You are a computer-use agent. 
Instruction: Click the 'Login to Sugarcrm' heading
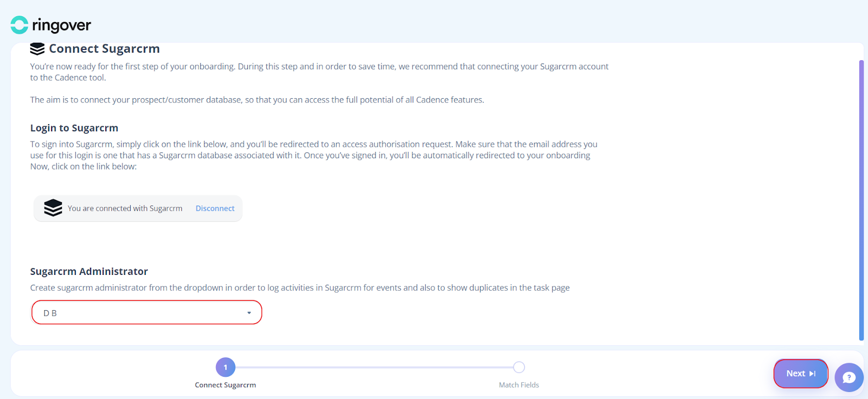pos(74,128)
